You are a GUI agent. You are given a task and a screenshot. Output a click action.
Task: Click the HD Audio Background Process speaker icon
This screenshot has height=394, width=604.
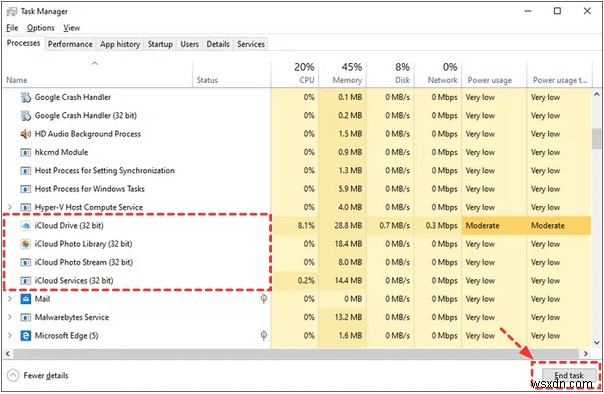coord(25,134)
